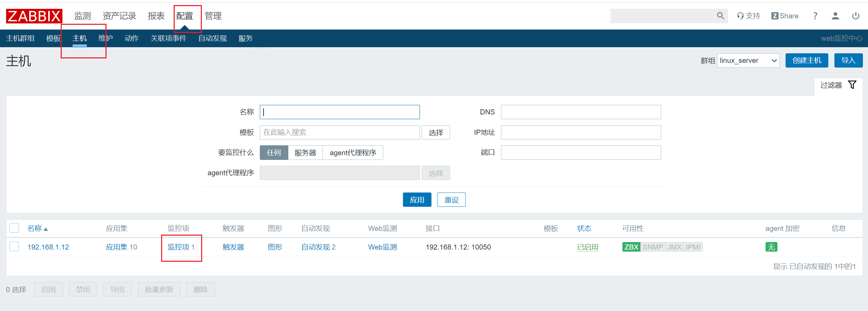Go to 模板 submenu
Image resolution: width=868 pixels, height=311 pixels.
click(53, 38)
